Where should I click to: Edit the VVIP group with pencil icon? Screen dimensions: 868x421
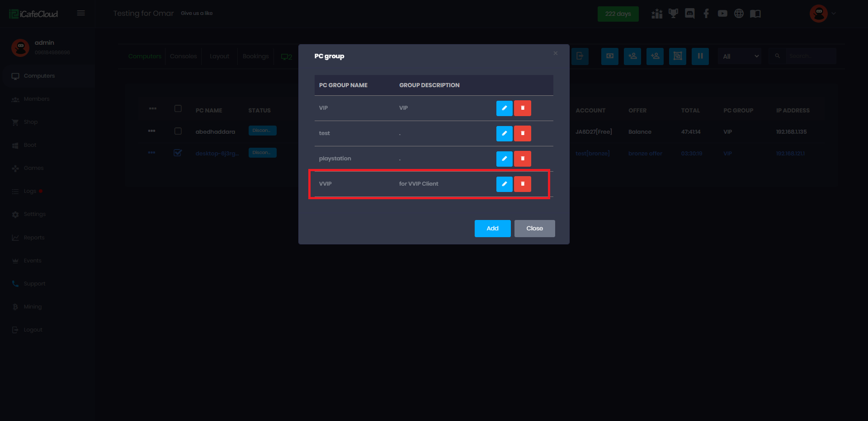[x=504, y=184]
